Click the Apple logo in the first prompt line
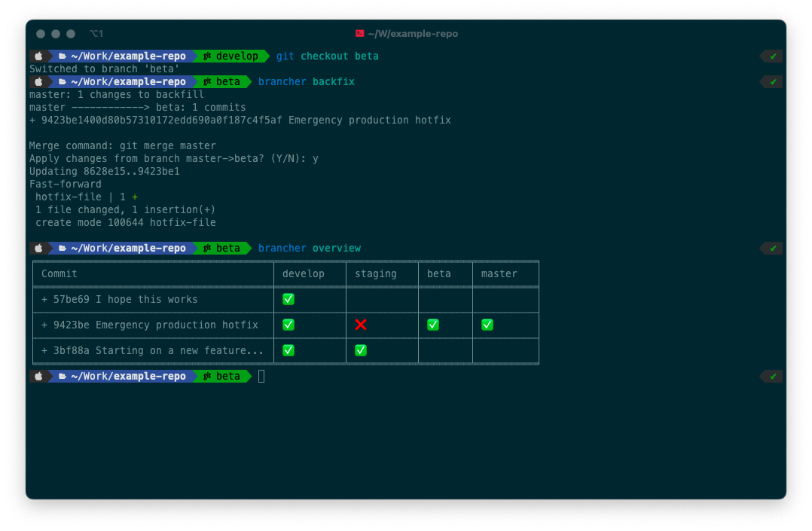The height and width of the screenshot is (531, 812). [39, 56]
